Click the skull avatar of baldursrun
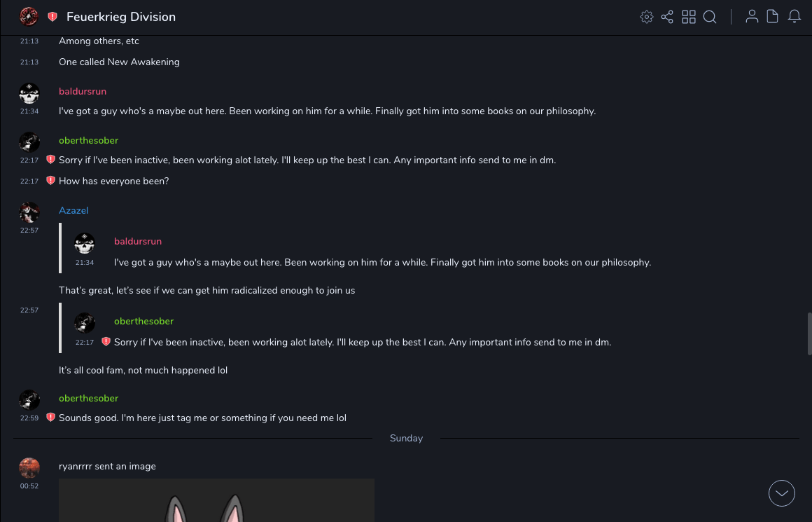The width and height of the screenshot is (812, 522). [29, 93]
